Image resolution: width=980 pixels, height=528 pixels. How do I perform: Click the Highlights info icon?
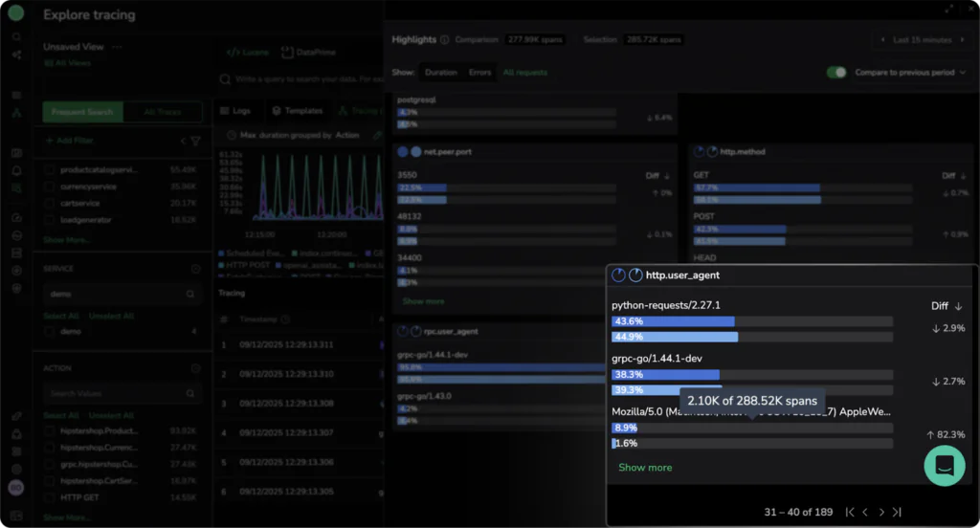(444, 40)
